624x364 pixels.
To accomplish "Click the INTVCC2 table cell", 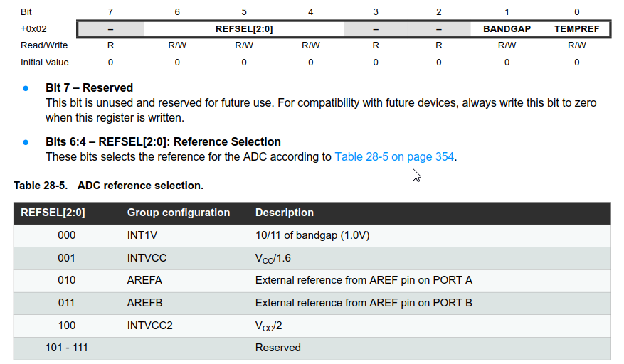I will click(184, 326).
